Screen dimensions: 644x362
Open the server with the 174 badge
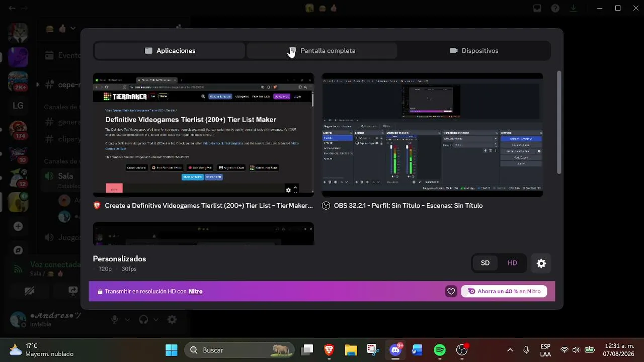point(18,130)
